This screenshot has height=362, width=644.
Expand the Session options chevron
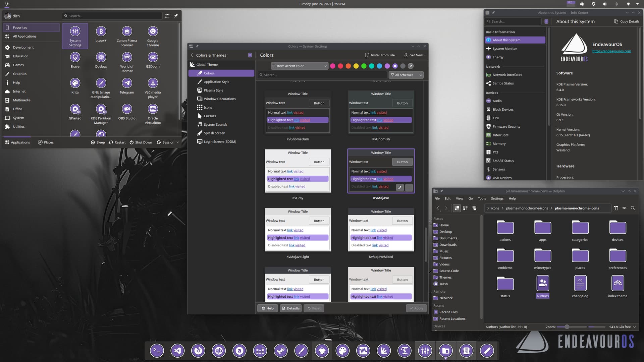click(177, 142)
